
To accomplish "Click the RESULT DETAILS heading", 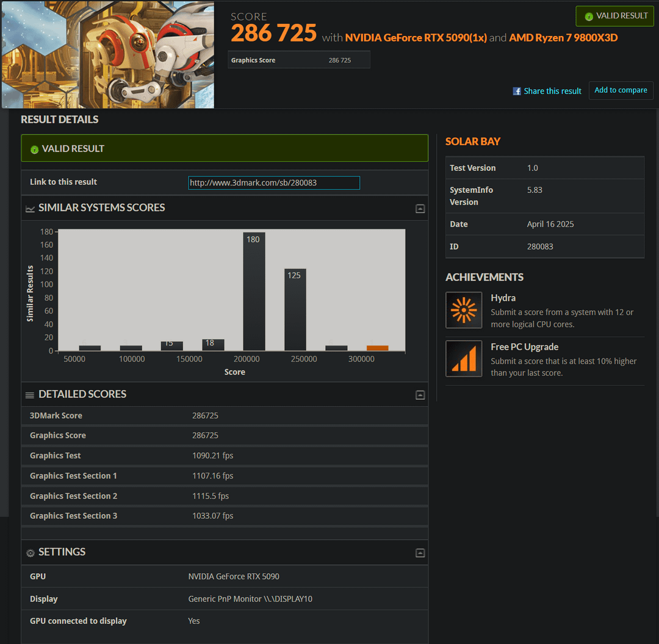I will coord(60,120).
